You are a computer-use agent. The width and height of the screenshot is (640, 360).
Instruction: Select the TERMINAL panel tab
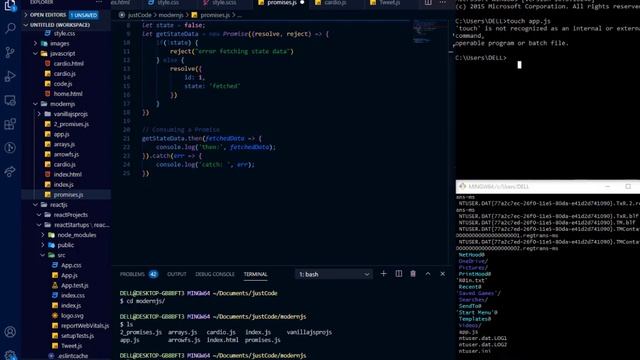[256, 274]
